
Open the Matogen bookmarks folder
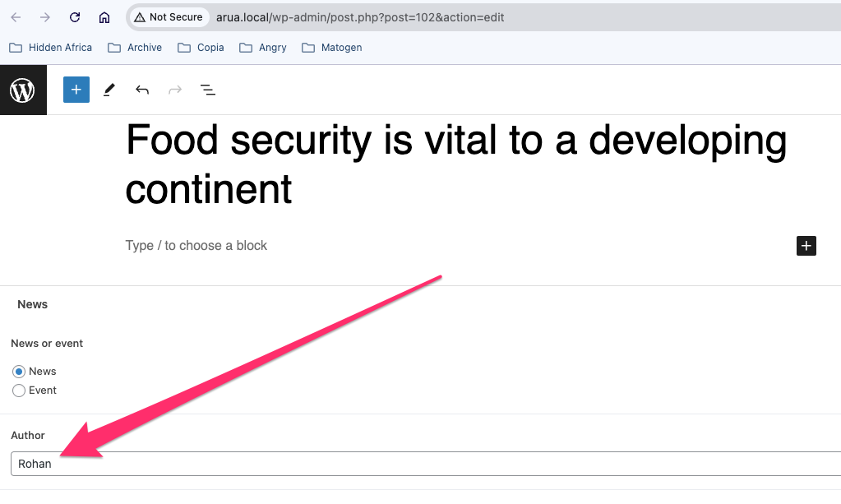click(332, 48)
